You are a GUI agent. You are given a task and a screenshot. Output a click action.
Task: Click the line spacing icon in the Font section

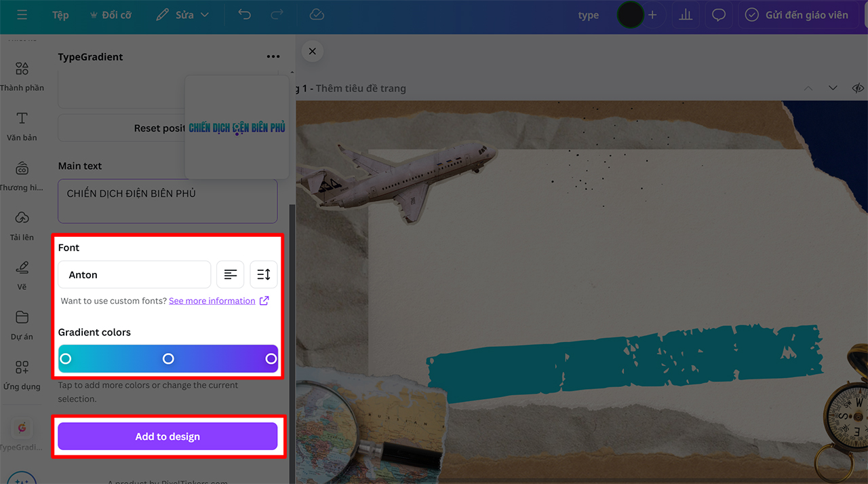click(263, 274)
